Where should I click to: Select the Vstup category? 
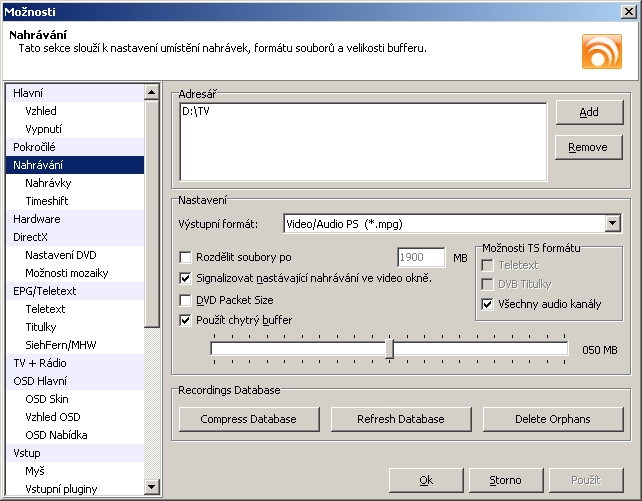(75, 453)
